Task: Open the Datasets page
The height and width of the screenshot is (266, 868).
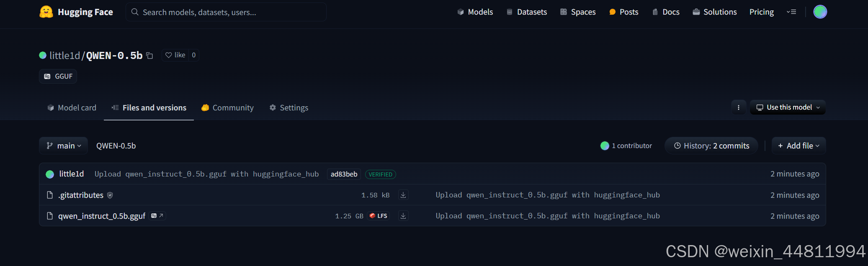Action: coord(526,12)
